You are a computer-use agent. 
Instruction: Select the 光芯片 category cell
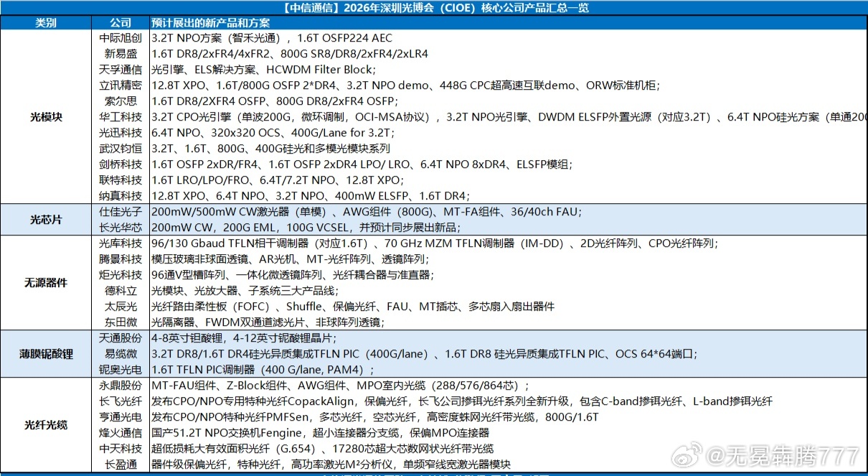point(46,220)
